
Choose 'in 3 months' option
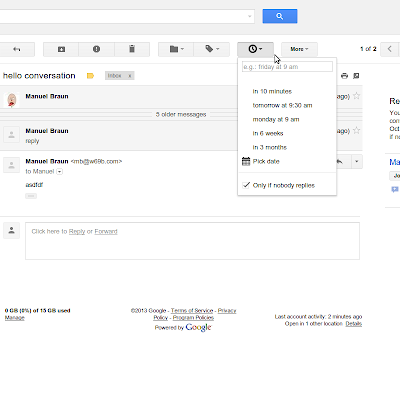tap(269, 147)
